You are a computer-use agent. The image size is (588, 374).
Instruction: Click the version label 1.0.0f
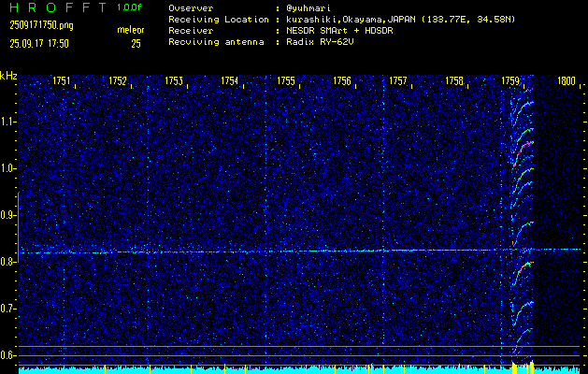click(129, 7)
